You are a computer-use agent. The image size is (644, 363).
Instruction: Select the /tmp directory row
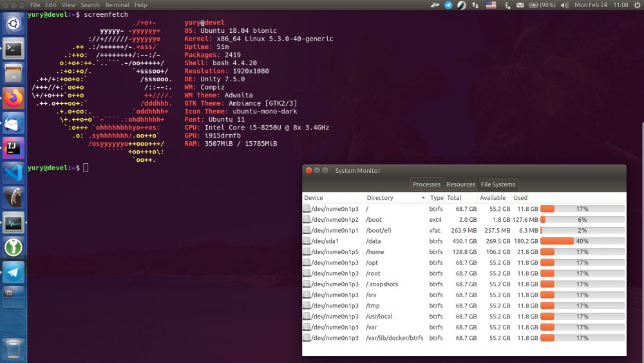coord(464,306)
